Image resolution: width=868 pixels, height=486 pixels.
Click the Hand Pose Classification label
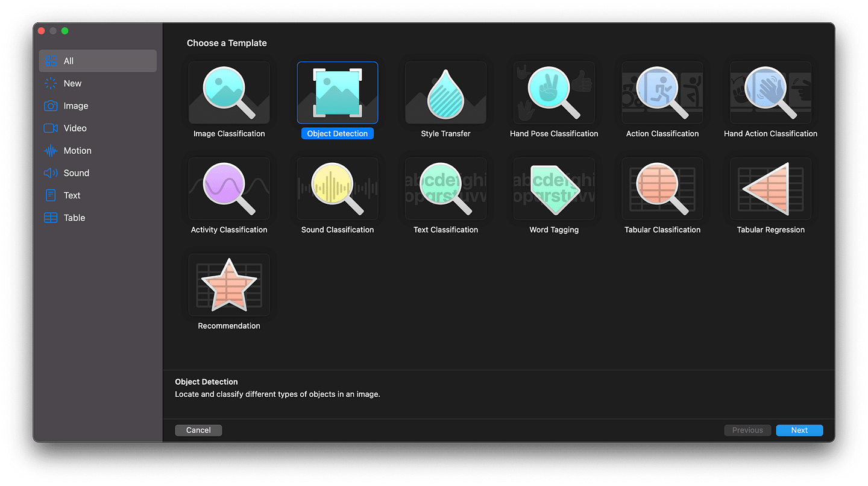(x=554, y=134)
